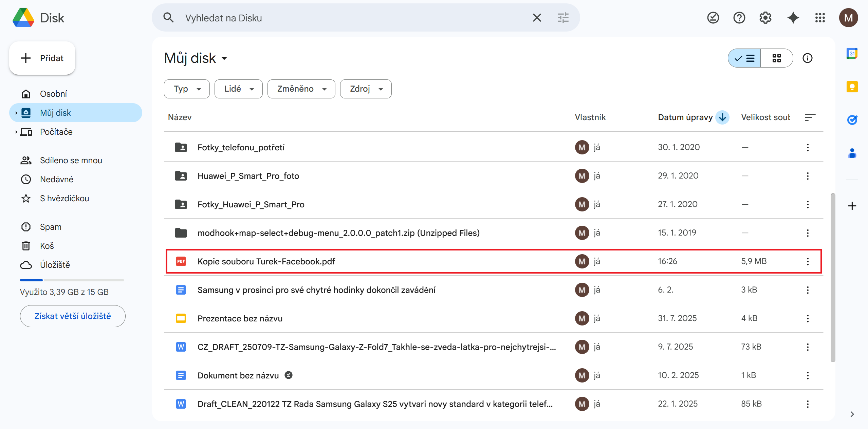Open the Změněno filter dropdown

(301, 89)
